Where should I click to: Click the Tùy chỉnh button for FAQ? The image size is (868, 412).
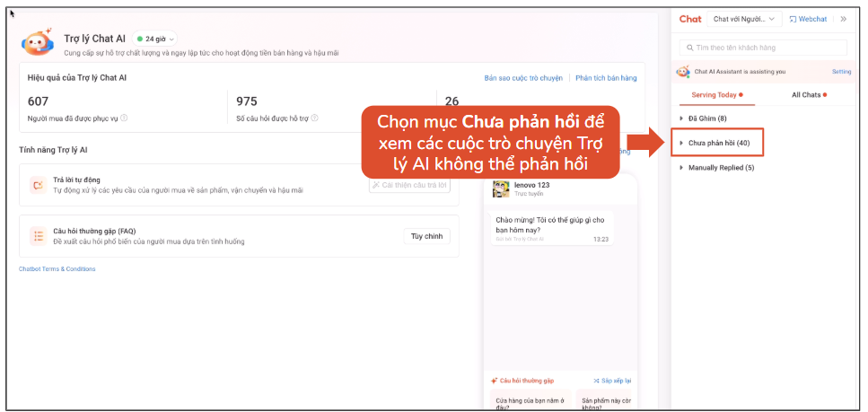[x=426, y=236]
